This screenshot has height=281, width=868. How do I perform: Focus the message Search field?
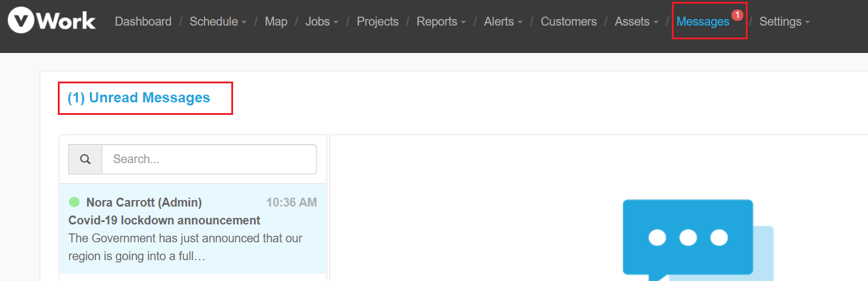[209, 159]
